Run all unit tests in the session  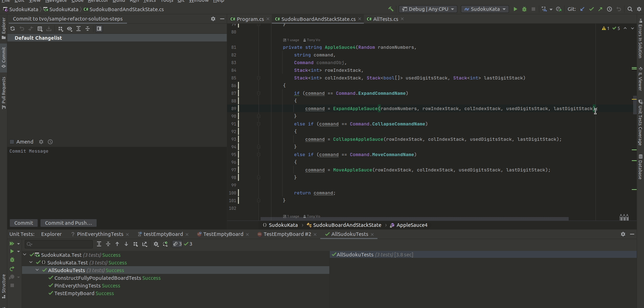[x=12, y=244]
